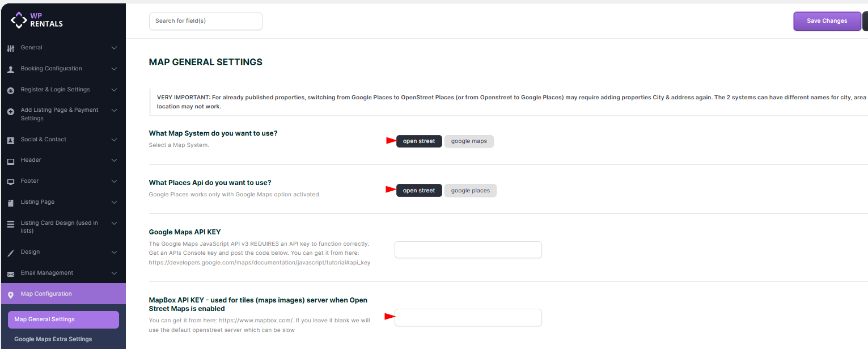Open Add Listing Page & Payment Settings
This screenshot has width=868, height=349.
[x=60, y=114]
